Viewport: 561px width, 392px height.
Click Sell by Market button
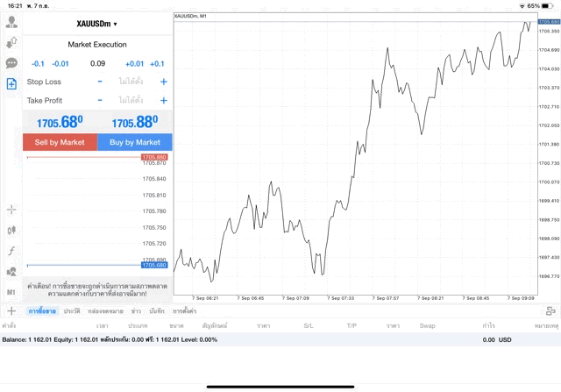tap(60, 142)
